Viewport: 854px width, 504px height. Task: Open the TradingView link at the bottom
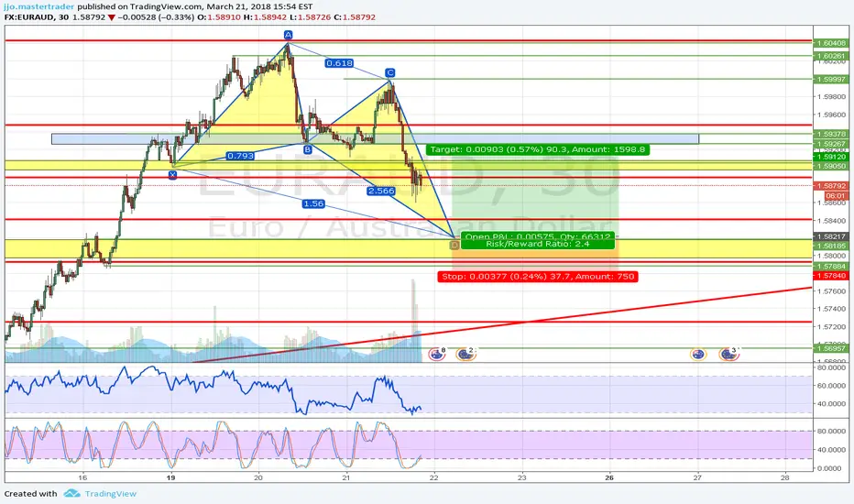(x=111, y=494)
